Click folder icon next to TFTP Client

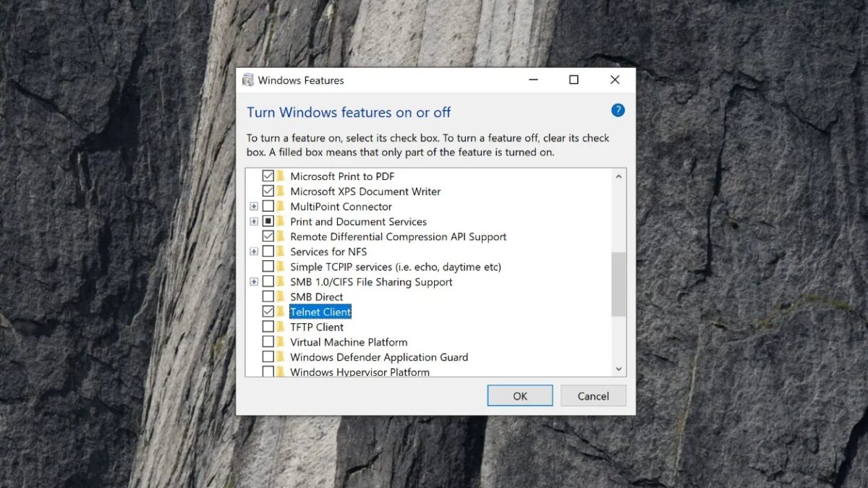coord(281,327)
